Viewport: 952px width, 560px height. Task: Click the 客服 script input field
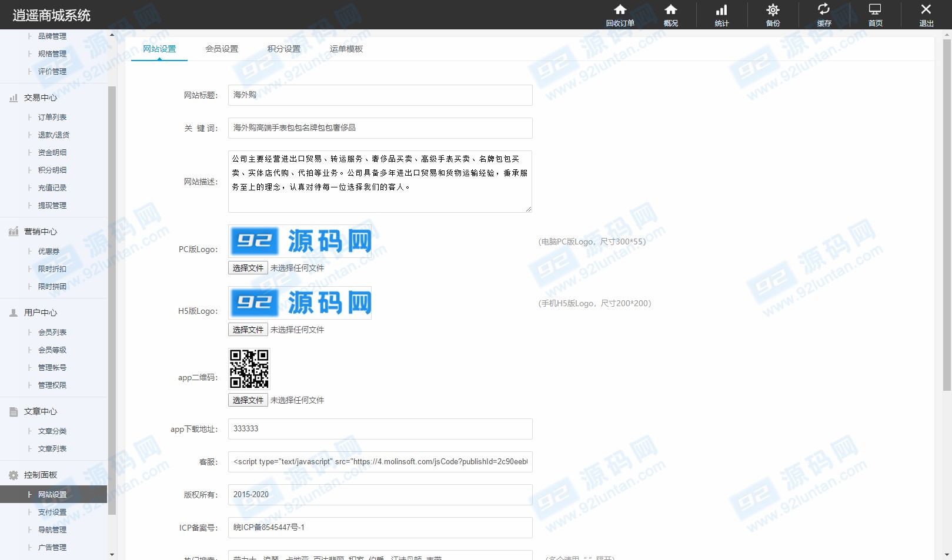click(380, 462)
